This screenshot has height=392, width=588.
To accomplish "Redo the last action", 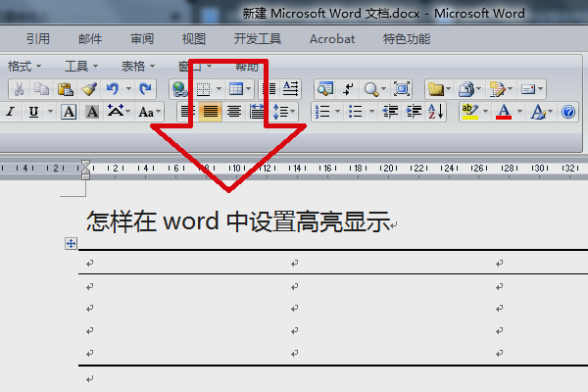I will 145,89.
